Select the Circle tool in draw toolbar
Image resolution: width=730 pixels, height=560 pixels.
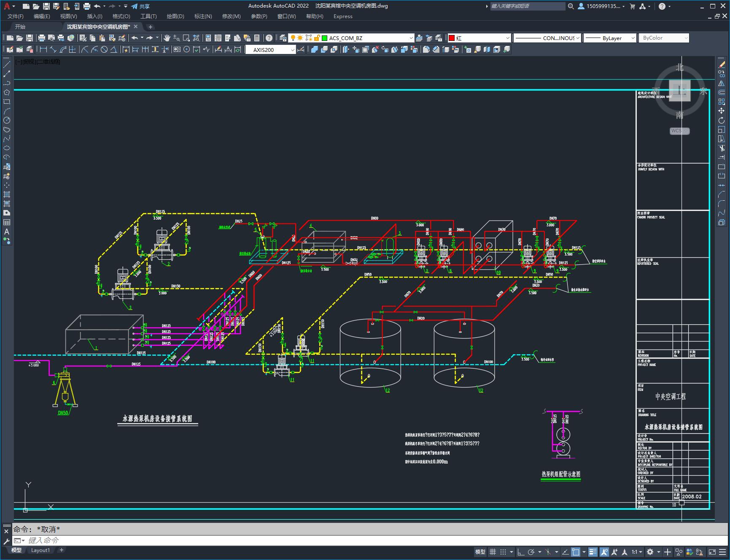point(7,120)
